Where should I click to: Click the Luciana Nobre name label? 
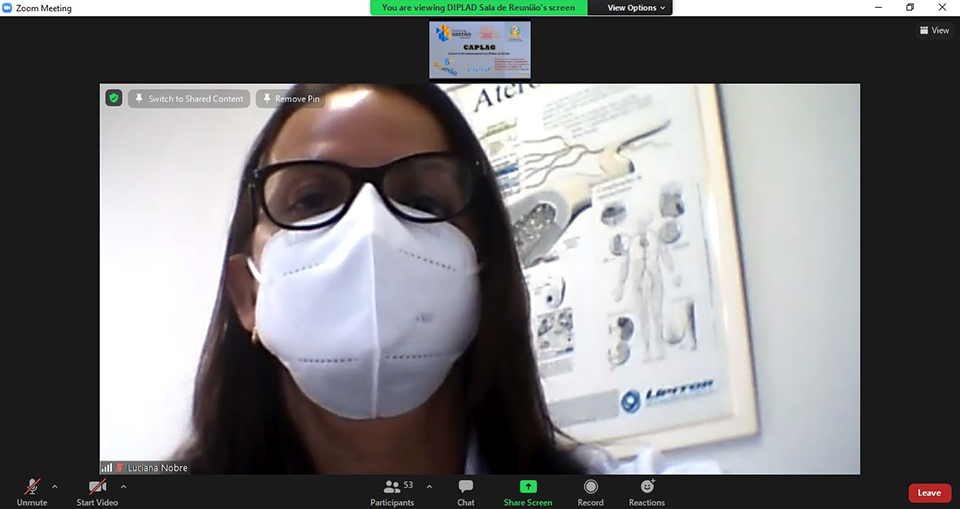coord(157,468)
